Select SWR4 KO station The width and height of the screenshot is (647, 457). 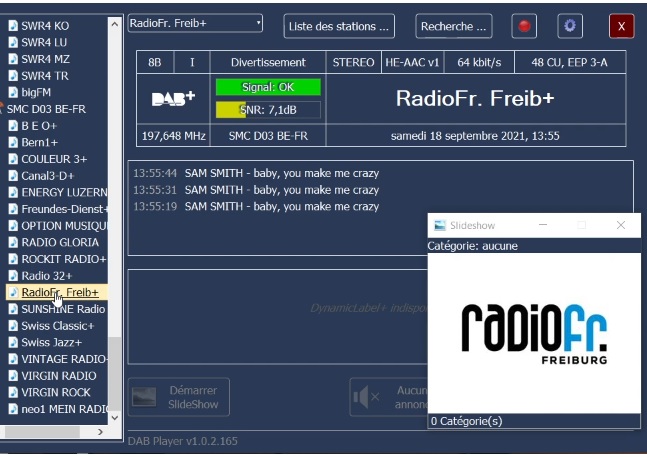coord(45,26)
